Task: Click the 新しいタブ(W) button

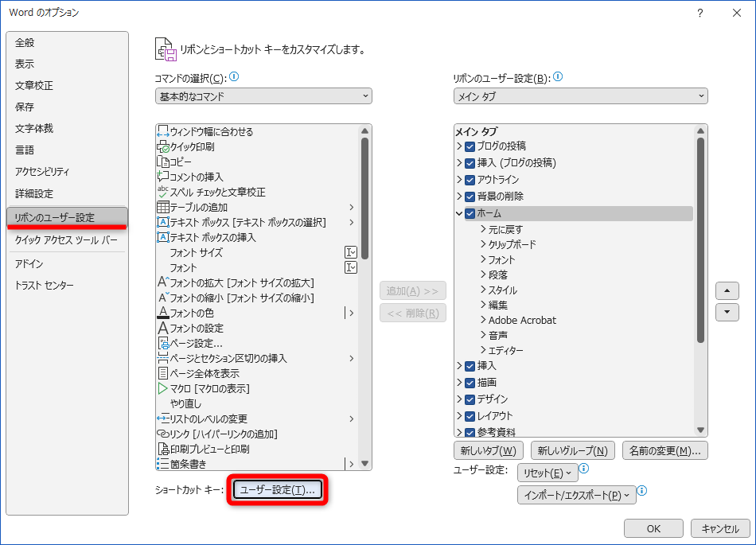Action: click(489, 450)
